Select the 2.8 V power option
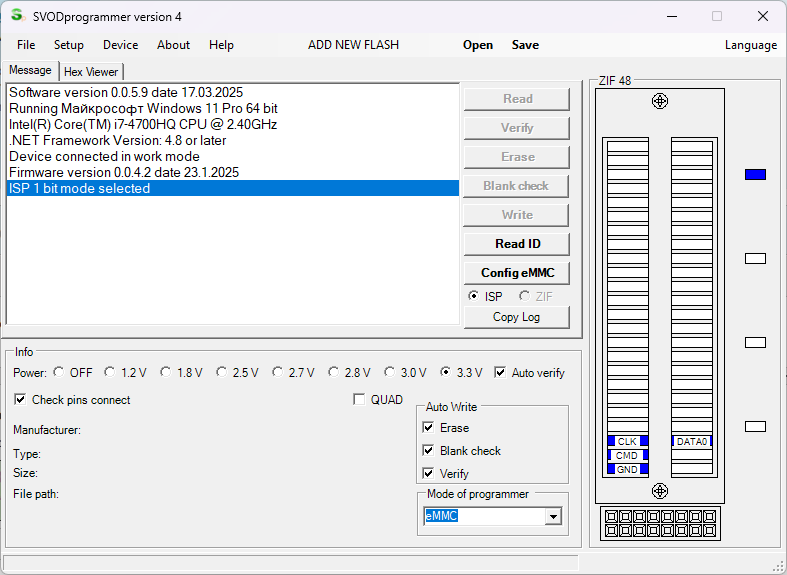The height and width of the screenshot is (575, 787). [x=333, y=372]
